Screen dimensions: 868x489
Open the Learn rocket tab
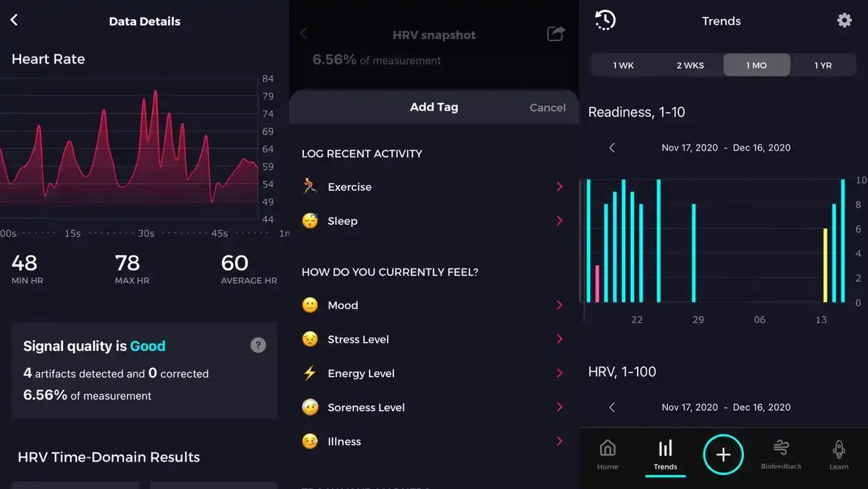839,455
